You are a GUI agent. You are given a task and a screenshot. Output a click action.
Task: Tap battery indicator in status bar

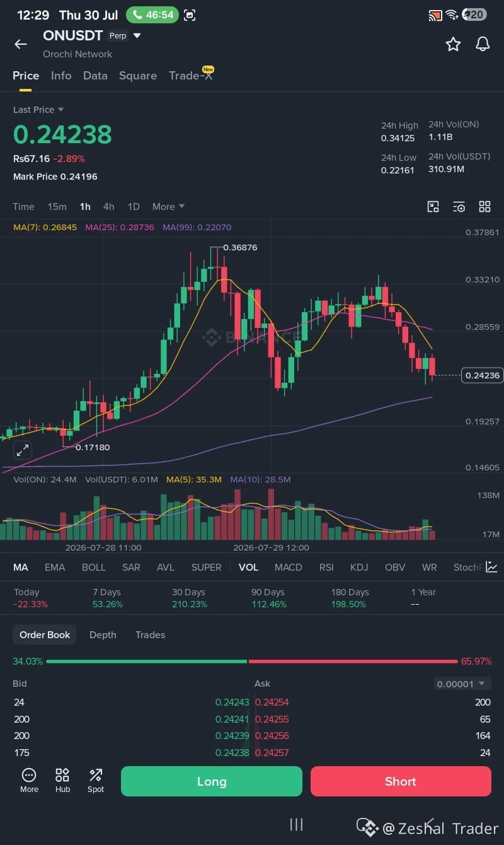click(x=474, y=15)
